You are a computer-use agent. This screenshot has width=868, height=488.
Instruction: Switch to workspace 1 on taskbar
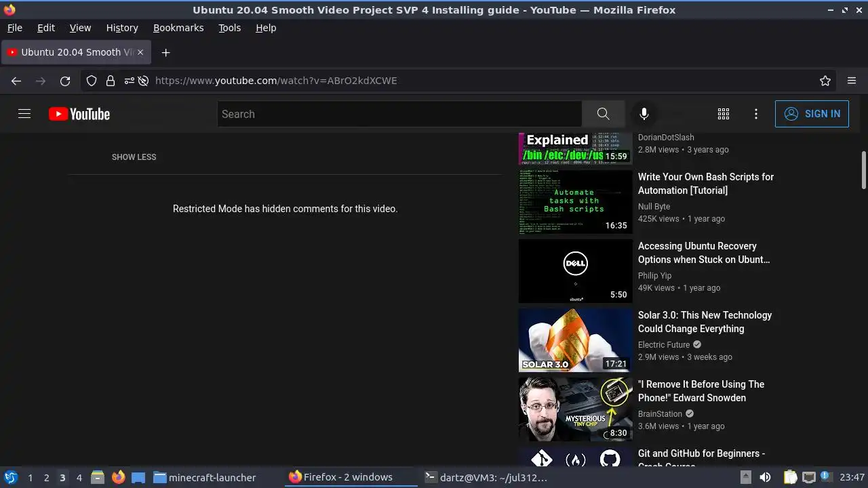pos(30,478)
